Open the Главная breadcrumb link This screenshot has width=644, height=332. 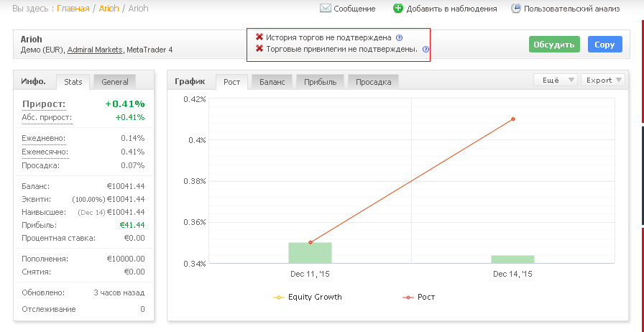coord(73,9)
